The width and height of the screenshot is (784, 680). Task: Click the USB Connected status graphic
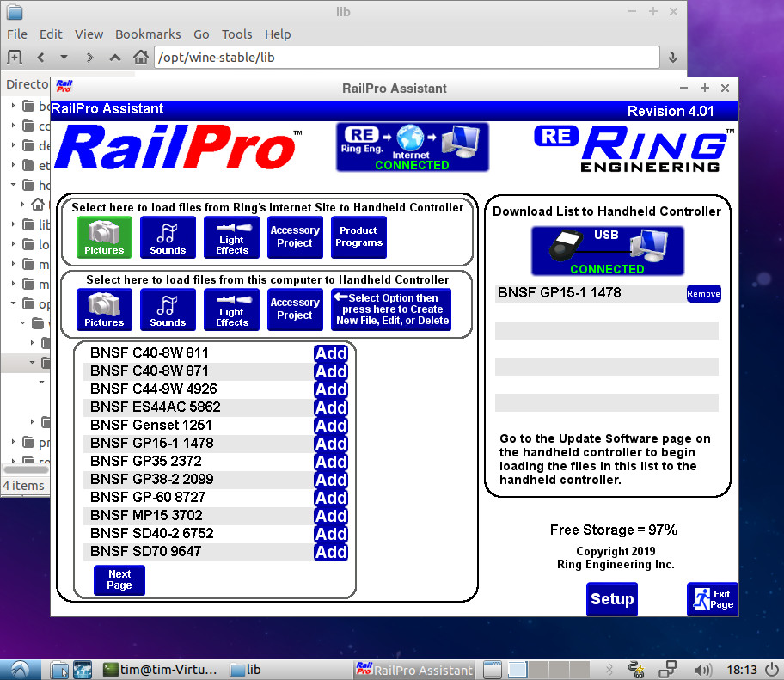click(x=607, y=251)
